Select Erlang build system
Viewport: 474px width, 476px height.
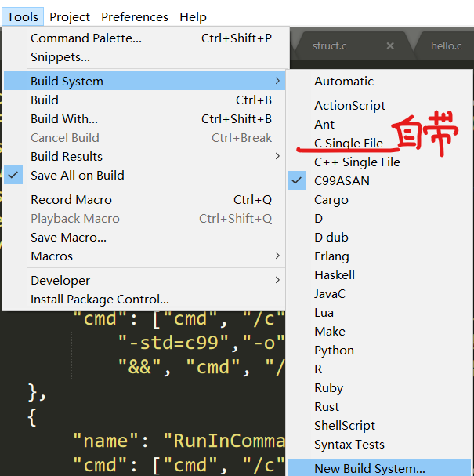point(379,256)
